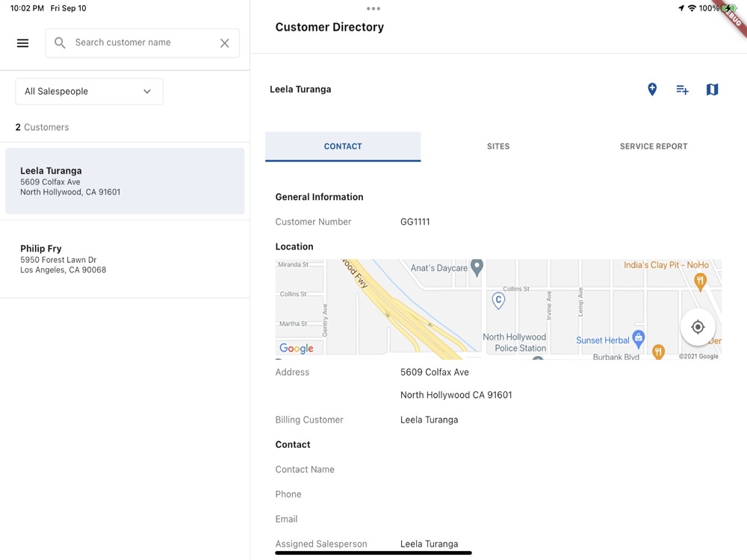The height and width of the screenshot is (560, 747).
Task: Click the dropdown chevron arrow for salespeople
Action: tap(147, 92)
